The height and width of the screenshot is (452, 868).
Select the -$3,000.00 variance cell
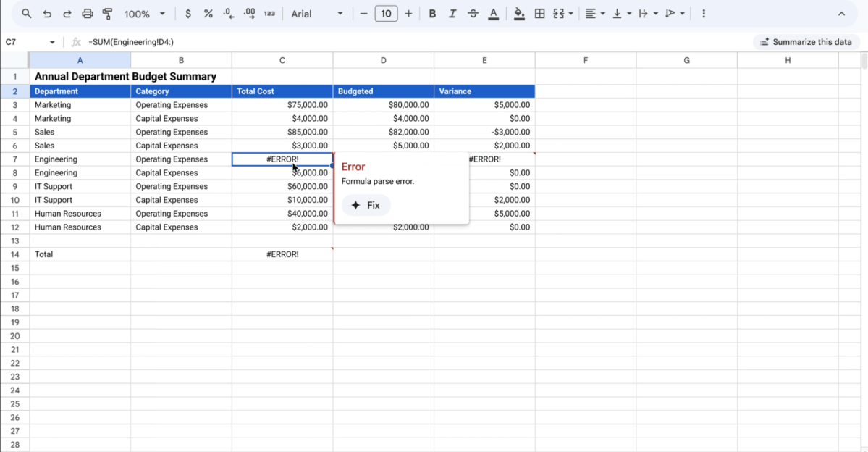[x=484, y=132]
